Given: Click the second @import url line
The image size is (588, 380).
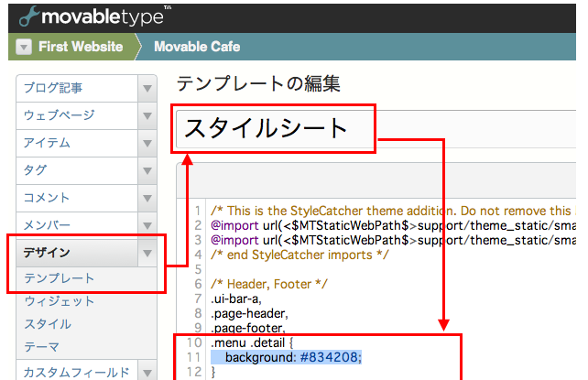Looking at the screenshot, I should pos(393,240).
